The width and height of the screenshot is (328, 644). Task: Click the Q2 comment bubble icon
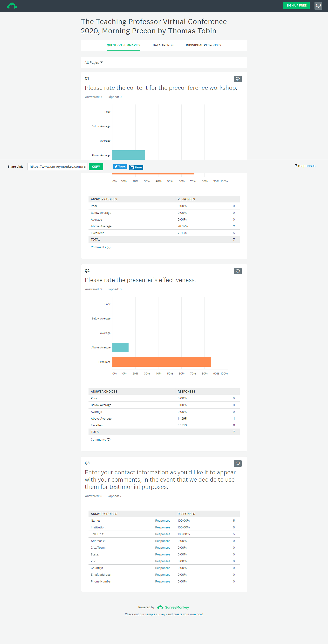(237, 271)
